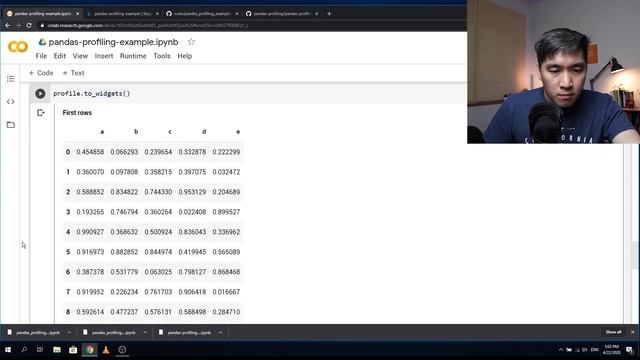This screenshot has width=640, height=360.
Task: Close the second browser tab
Action: tap(157, 13)
